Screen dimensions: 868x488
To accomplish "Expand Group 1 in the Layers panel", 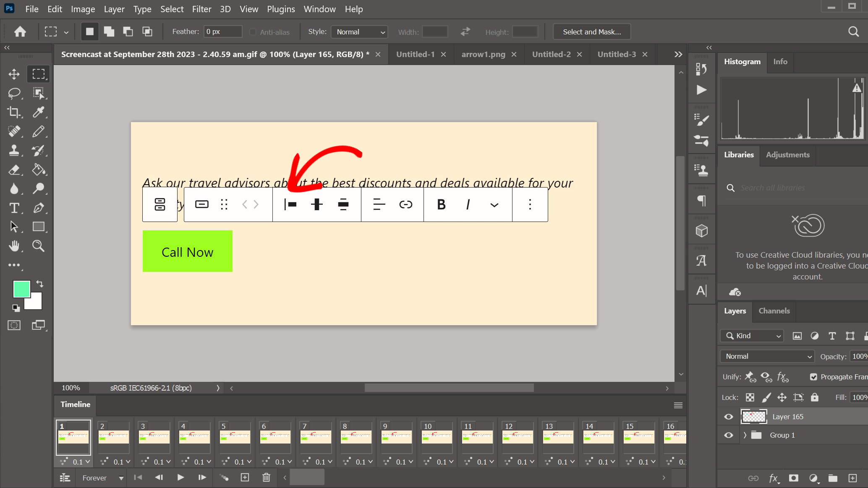I will point(745,435).
